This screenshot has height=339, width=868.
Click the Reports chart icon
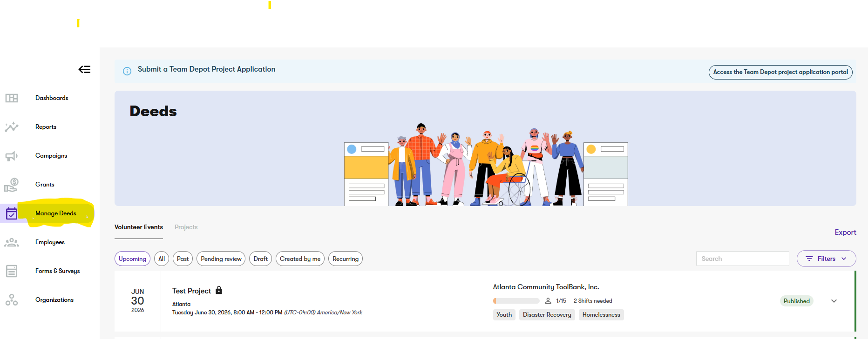pyautogui.click(x=12, y=127)
